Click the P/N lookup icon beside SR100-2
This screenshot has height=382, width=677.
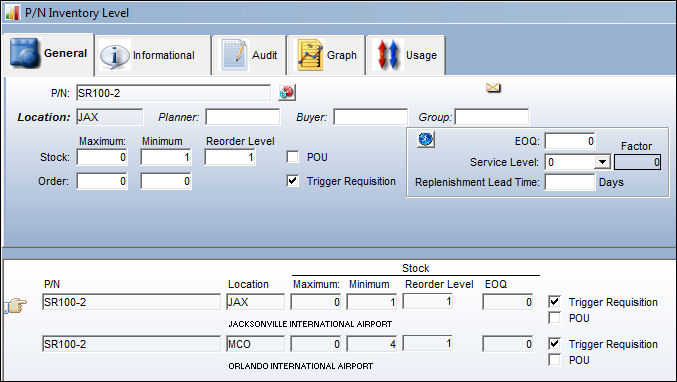(287, 92)
